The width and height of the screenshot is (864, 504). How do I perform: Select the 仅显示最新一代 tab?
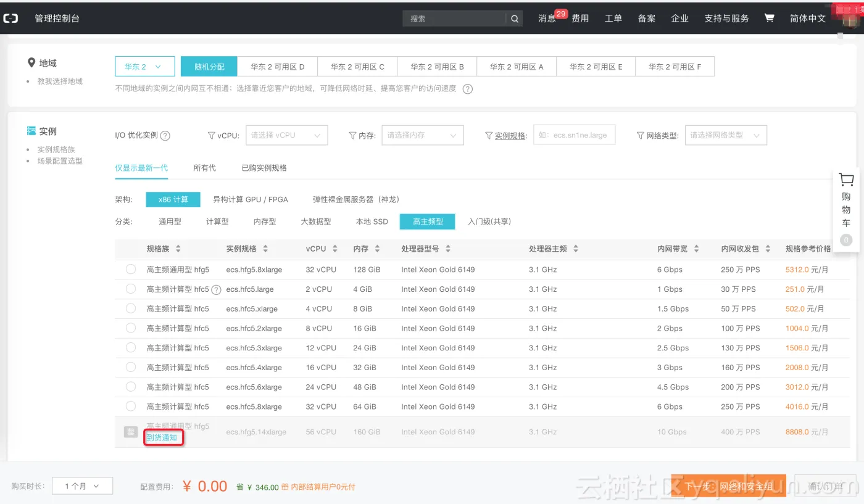coord(141,168)
